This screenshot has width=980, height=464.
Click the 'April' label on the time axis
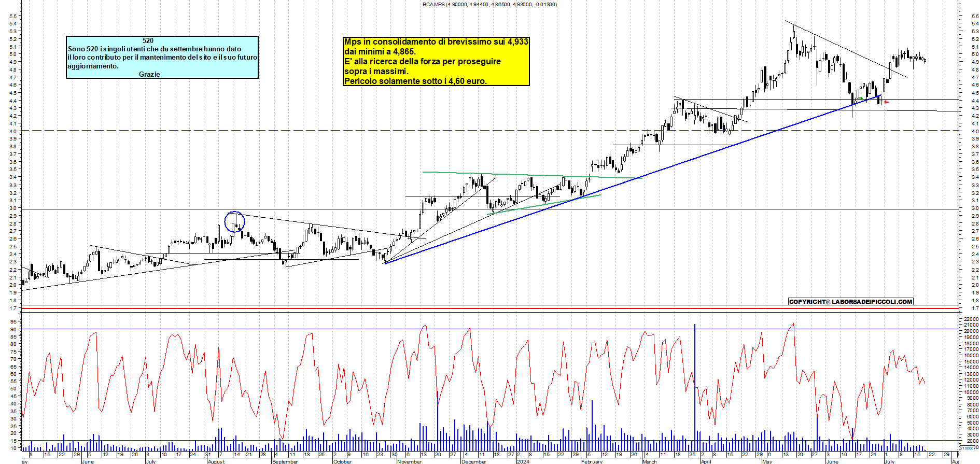tap(706, 461)
